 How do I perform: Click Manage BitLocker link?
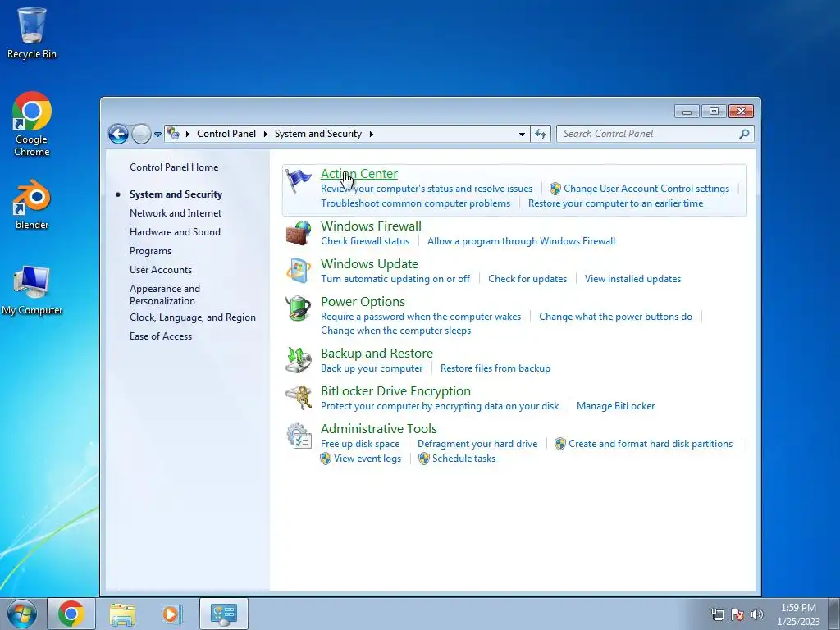[615, 406]
